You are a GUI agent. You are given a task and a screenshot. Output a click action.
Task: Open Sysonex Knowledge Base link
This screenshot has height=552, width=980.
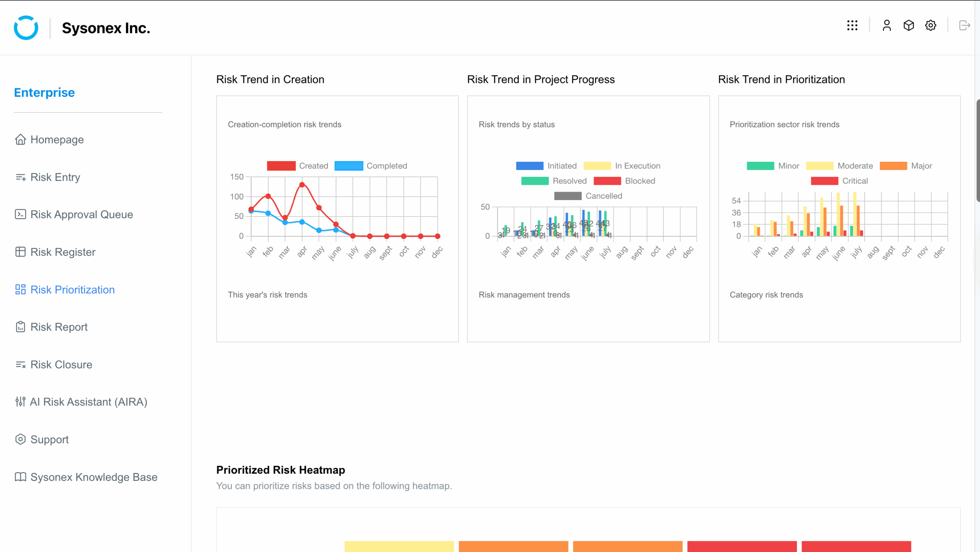coord(94,477)
